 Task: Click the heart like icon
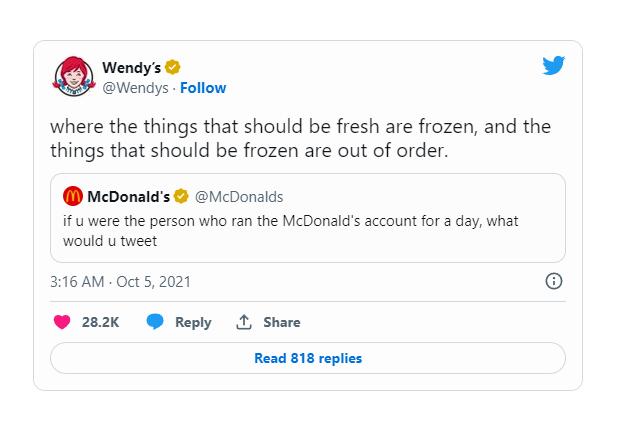pos(61,322)
